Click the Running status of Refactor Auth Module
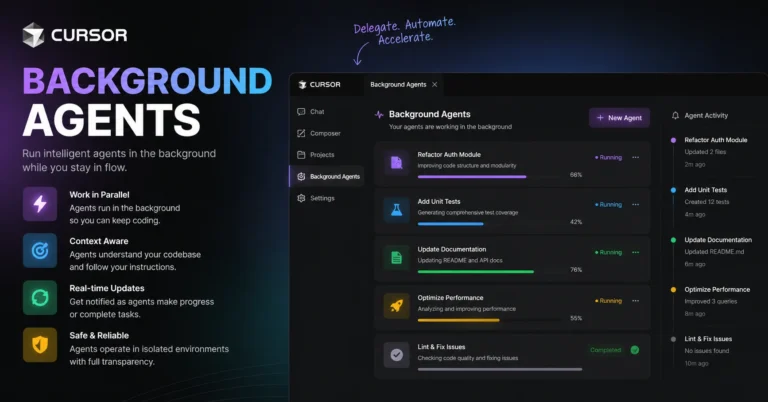 [x=608, y=157]
